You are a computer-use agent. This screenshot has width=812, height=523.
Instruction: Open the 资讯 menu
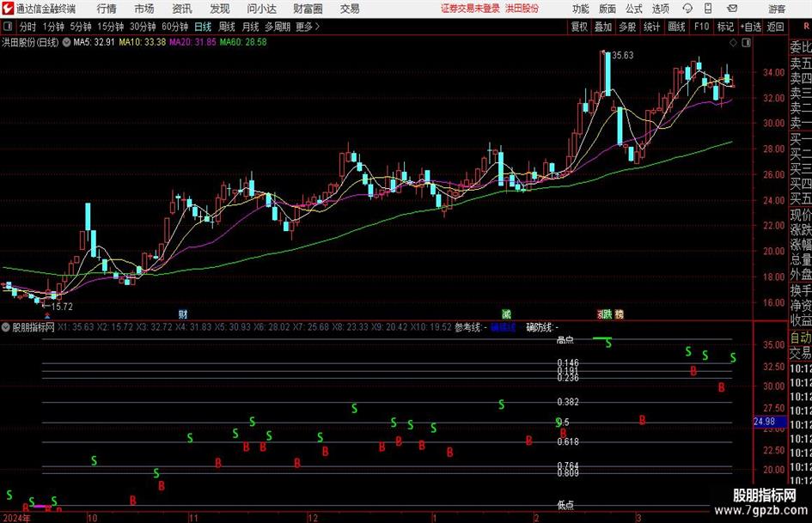(182, 9)
